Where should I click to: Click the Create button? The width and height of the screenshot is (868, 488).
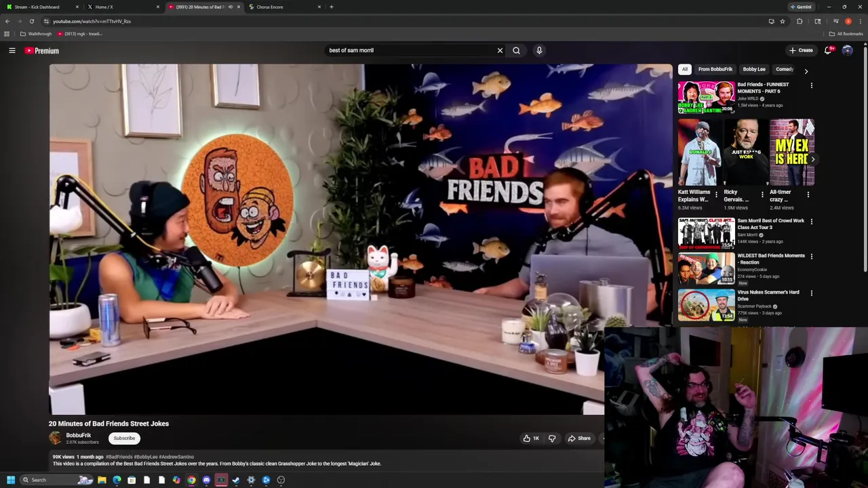pyautogui.click(x=801, y=50)
